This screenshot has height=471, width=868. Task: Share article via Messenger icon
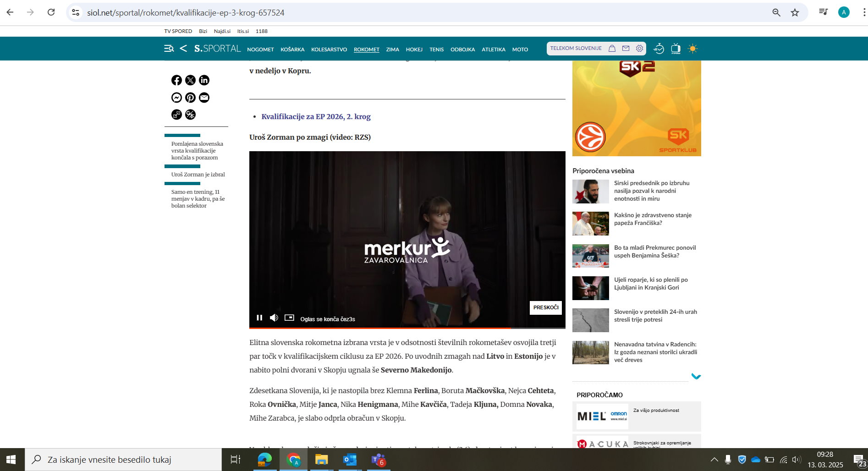pos(176,98)
